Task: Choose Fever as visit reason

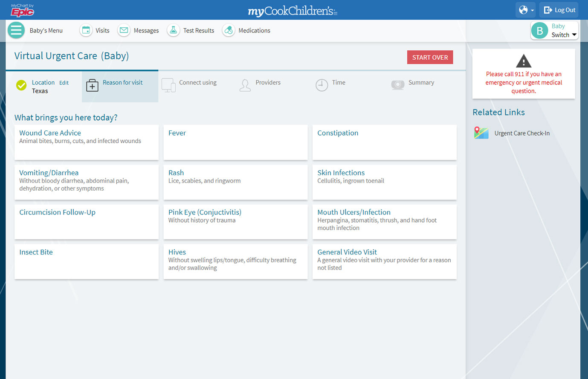Action: (x=235, y=142)
